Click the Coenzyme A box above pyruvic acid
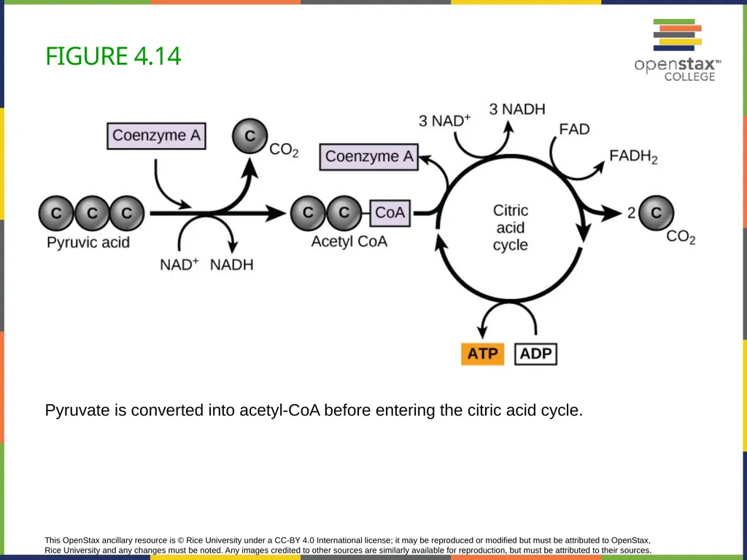747x560 pixels. 156,136
